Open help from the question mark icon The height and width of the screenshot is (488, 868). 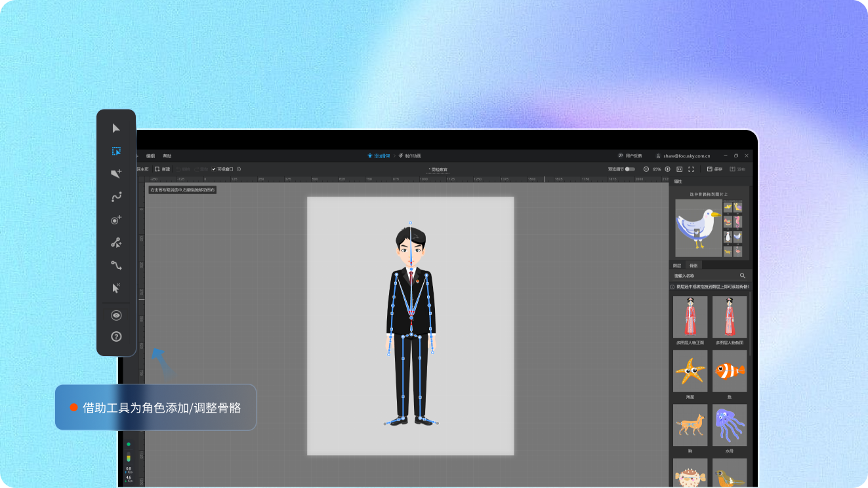tap(116, 336)
